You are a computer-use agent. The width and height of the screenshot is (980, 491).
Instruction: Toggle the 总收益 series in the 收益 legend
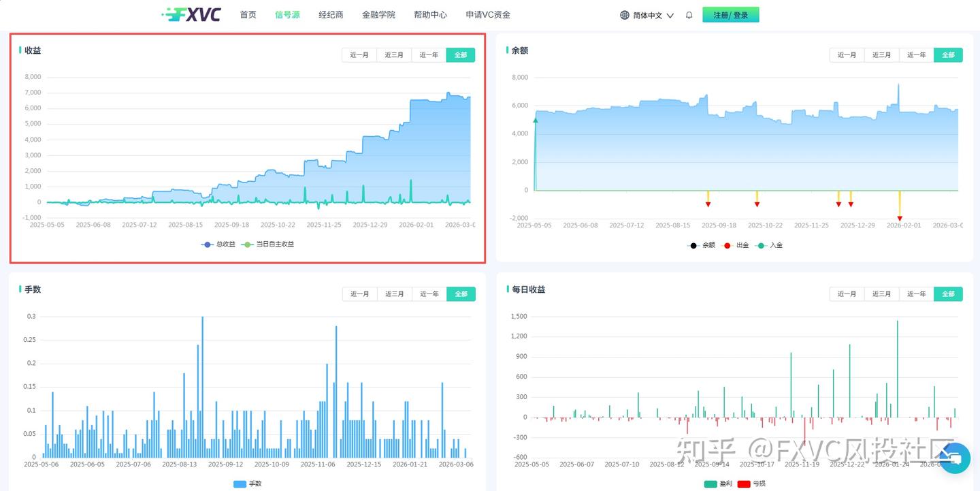[218, 244]
